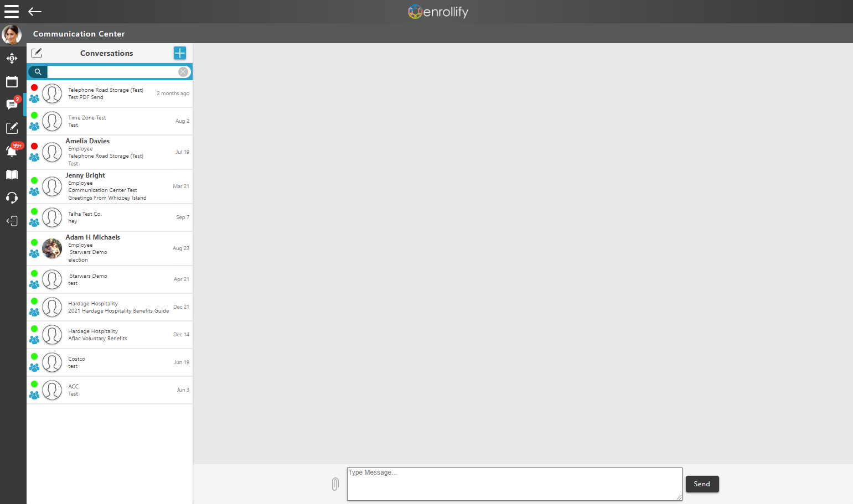Click the red status dot on Amelia Davies row
The height and width of the screenshot is (504, 853).
[34, 146]
